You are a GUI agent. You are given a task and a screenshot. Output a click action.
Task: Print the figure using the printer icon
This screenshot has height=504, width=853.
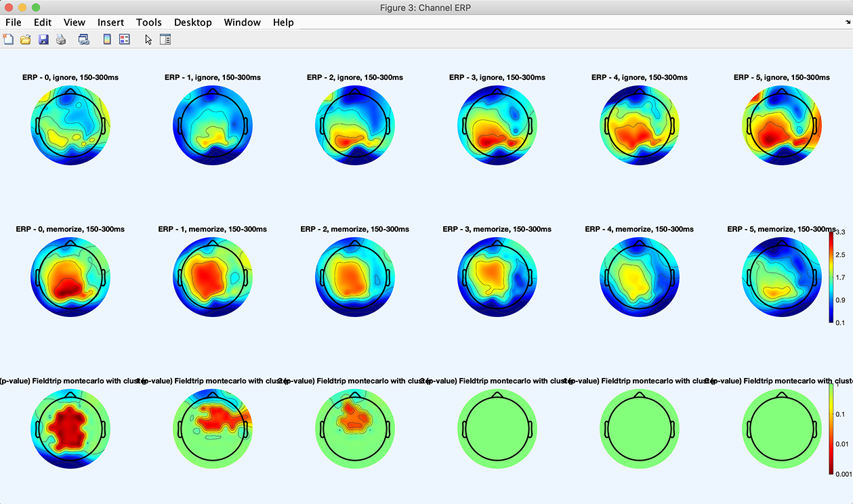[61, 39]
